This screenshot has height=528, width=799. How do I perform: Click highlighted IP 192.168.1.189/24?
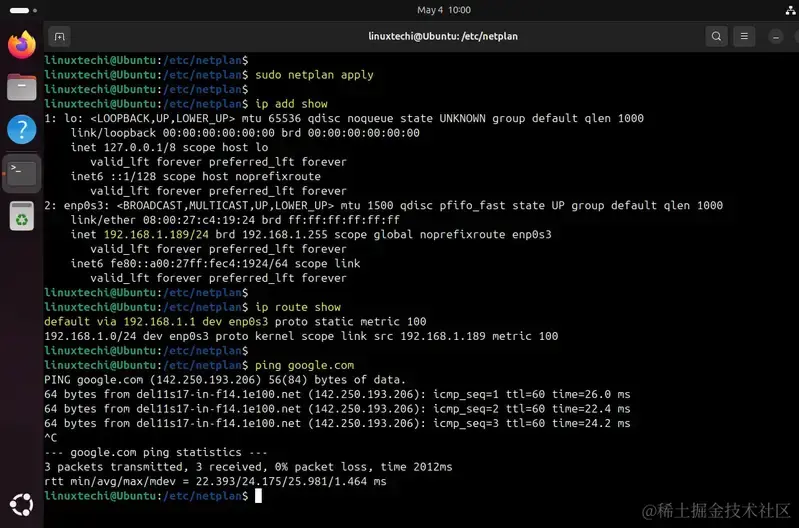(x=156, y=234)
